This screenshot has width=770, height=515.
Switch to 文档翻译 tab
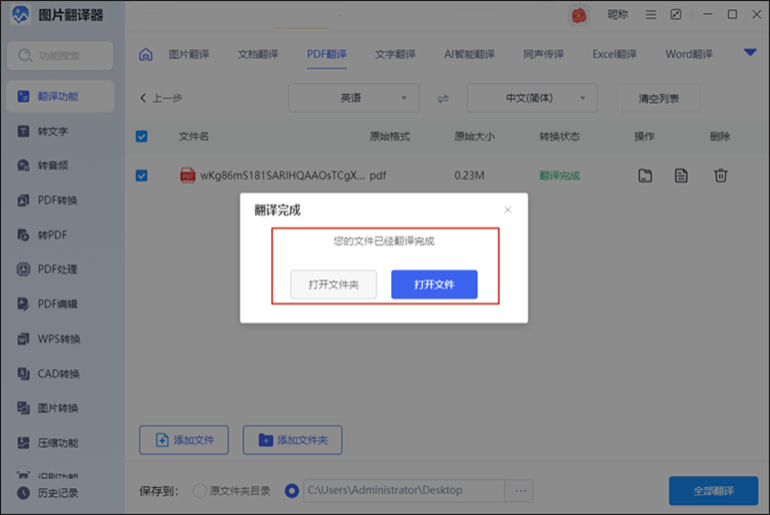258,54
